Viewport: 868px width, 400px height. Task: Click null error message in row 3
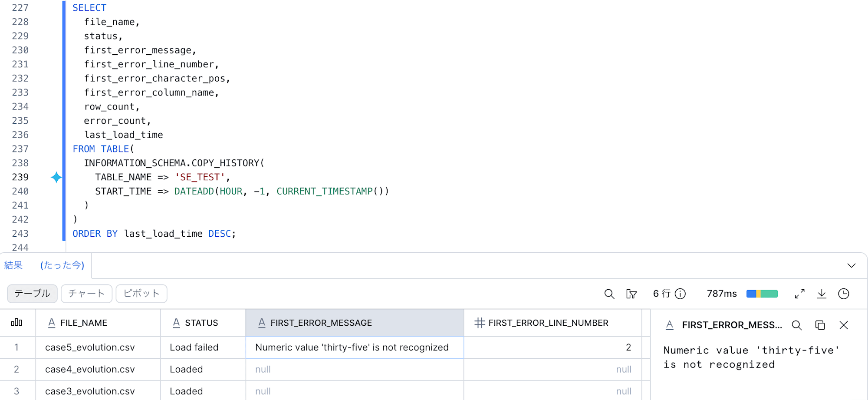tap(355, 391)
